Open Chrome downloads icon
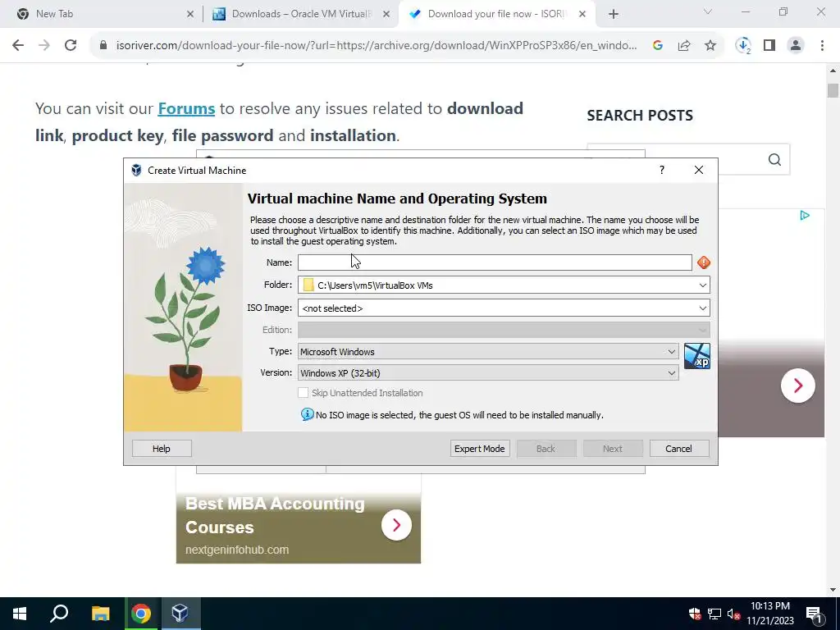 (743, 46)
